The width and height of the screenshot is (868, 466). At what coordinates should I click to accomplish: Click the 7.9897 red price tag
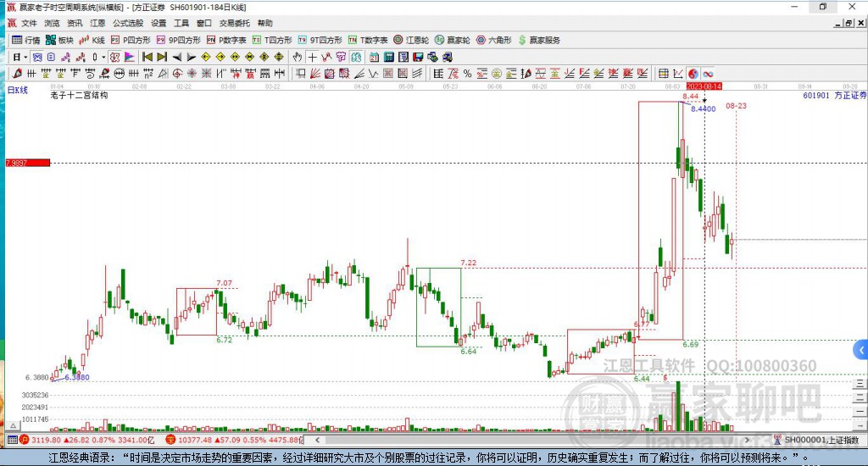tap(28, 163)
